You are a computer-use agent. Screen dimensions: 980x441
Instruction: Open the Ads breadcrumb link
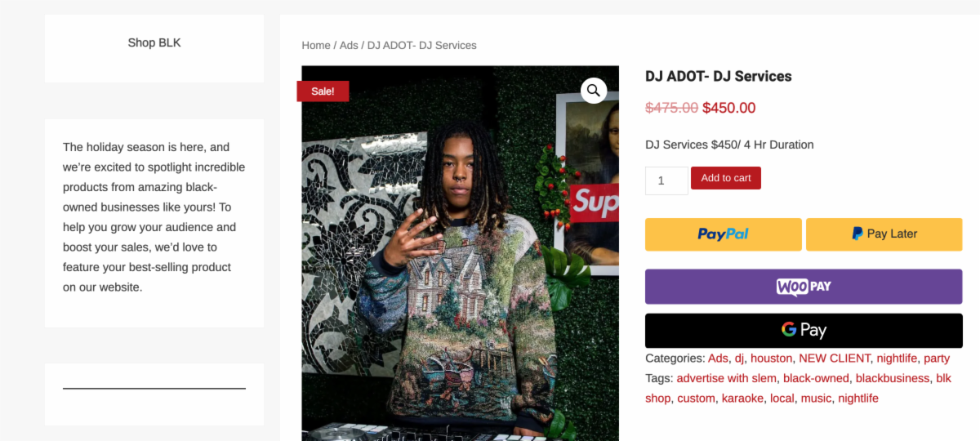pos(349,45)
